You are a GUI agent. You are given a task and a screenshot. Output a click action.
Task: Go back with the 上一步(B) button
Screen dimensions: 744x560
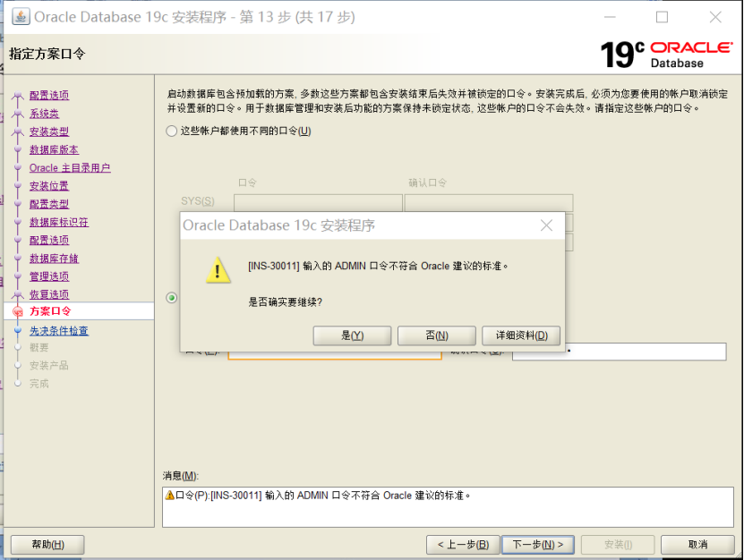pos(462,544)
